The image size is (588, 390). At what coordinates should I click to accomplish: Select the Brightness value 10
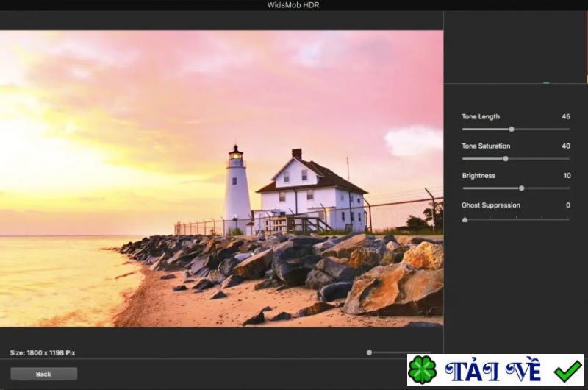pos(566,176)
